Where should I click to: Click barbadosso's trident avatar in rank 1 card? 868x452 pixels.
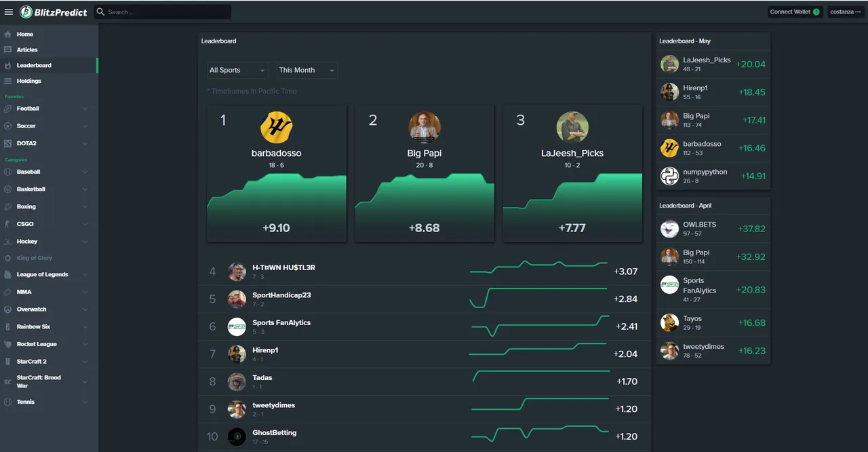click(276, 127)
